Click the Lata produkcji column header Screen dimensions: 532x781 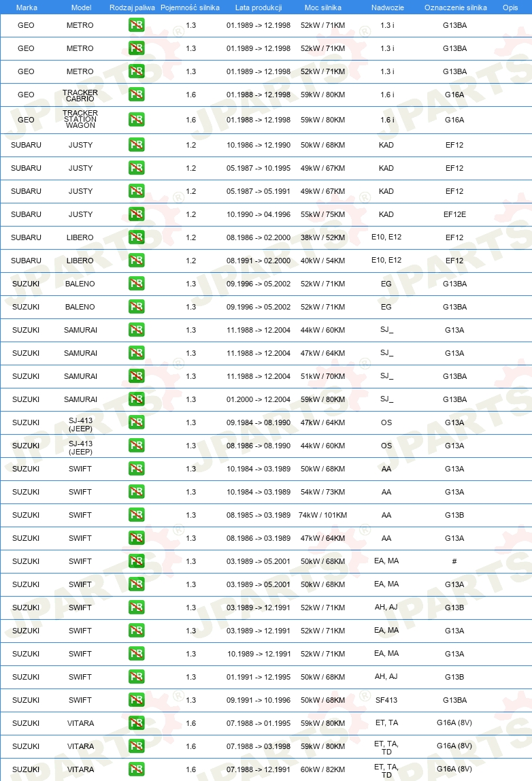pyautogui.click(x=259, y=7)
